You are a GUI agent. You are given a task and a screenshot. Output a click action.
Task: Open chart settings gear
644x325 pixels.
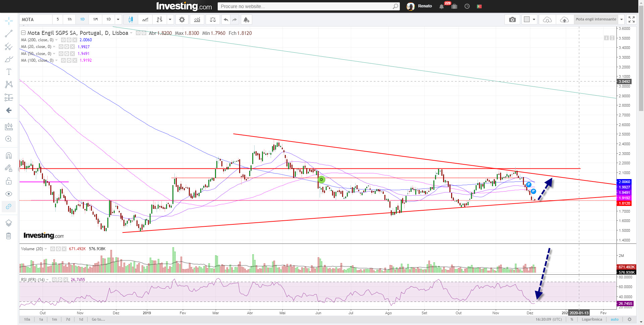coord(182,19)
